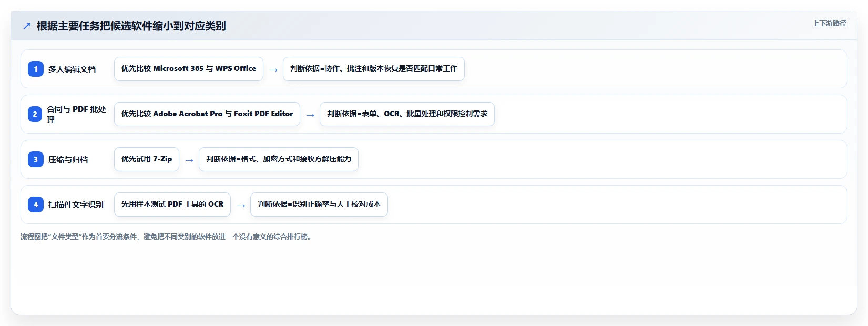Click the 合同与 PDF 批处理 row label
Screen dimensions: 868x326
click(x=76, y=114)
